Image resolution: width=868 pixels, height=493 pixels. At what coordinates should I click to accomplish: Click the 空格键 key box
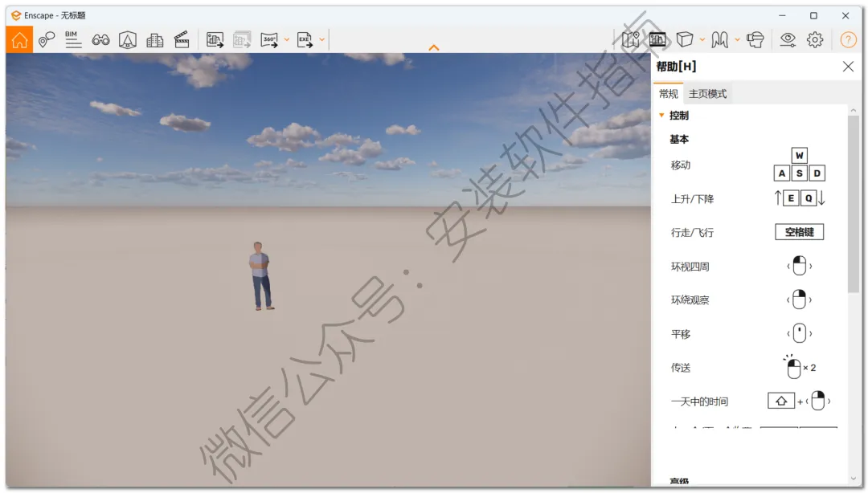click(x=800, y=232)
